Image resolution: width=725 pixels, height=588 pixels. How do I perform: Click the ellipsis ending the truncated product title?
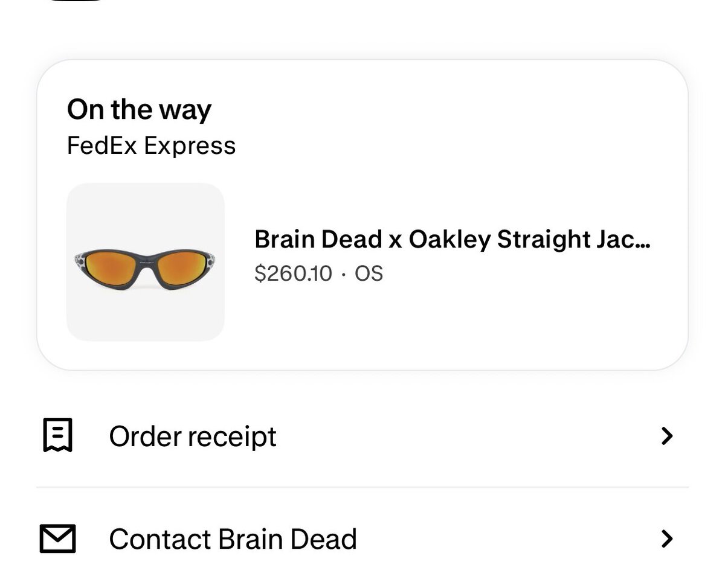[644, 241]
